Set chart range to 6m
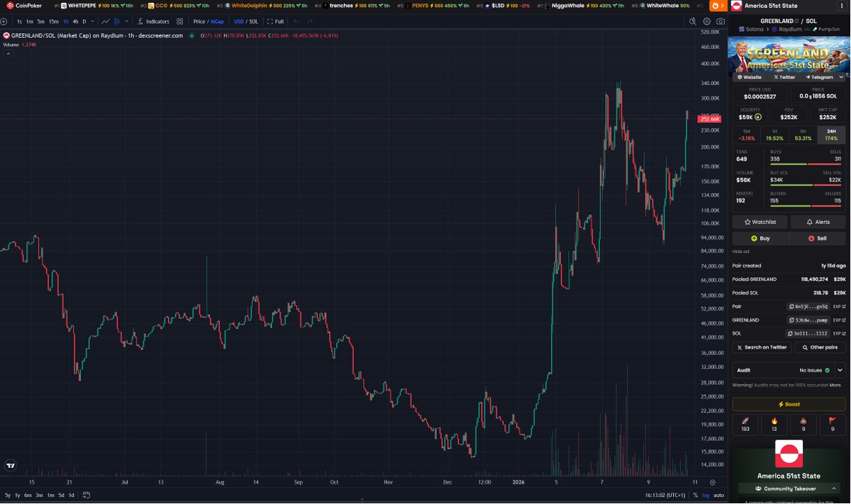The height and width of the screenshot is (504, 851). tap(28, 495)
